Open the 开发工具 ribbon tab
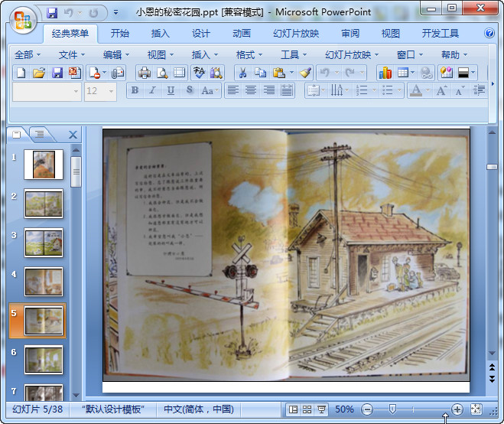Image resolution: width=504 pixels, height=424 pixels. (440, 34)
